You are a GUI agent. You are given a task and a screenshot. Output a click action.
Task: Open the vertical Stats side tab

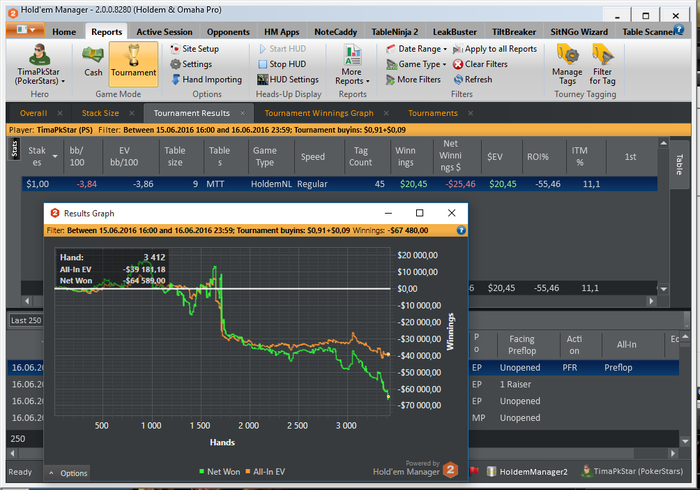click(14, 149)
